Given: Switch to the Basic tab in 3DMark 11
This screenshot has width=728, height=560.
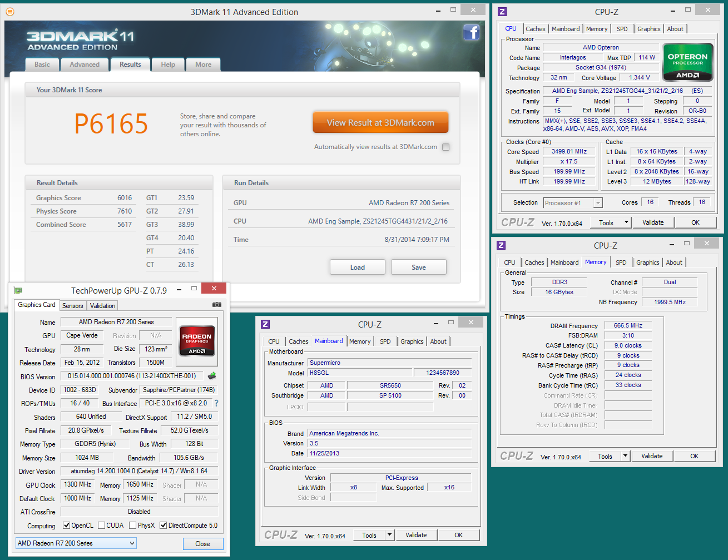Looking at the screenshot, I should click(42, 65).
